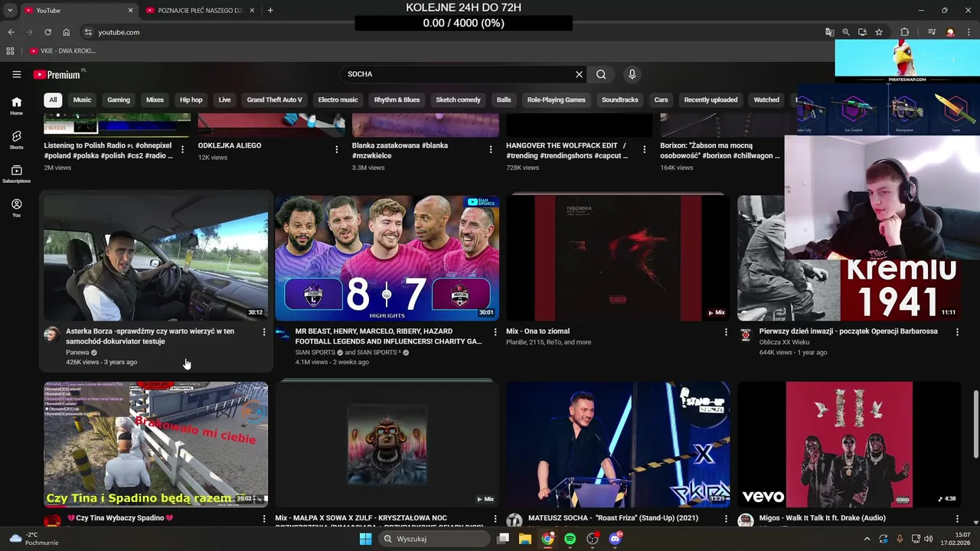Open the media control icon in Chrome toolbar
Image resolution: width=980 pixels, height=551 pixels.
(932, 32)
